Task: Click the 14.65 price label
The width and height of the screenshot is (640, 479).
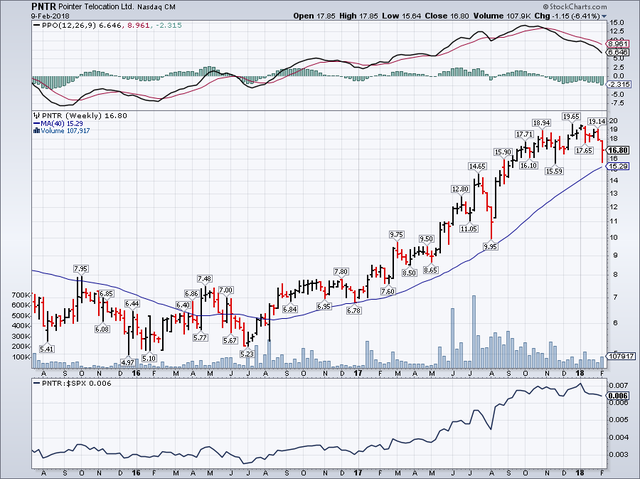Action: (x=477, y=166)
